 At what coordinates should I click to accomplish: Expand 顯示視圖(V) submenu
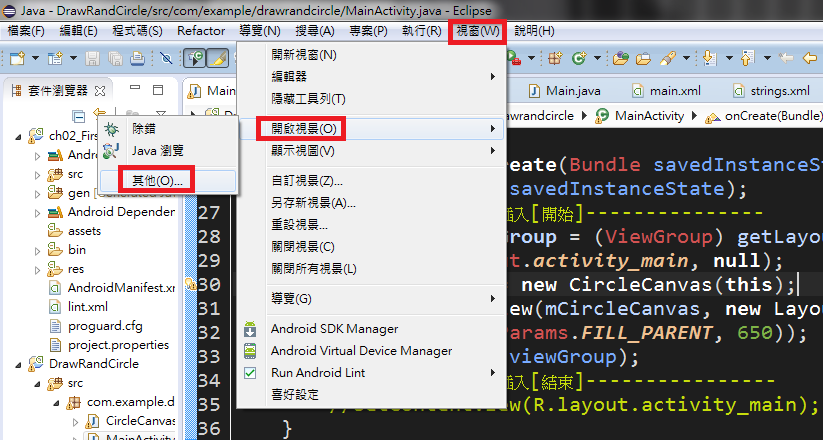point(371,151)
